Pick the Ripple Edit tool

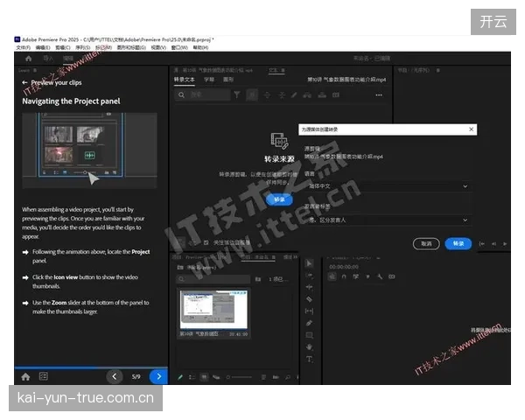309,287
